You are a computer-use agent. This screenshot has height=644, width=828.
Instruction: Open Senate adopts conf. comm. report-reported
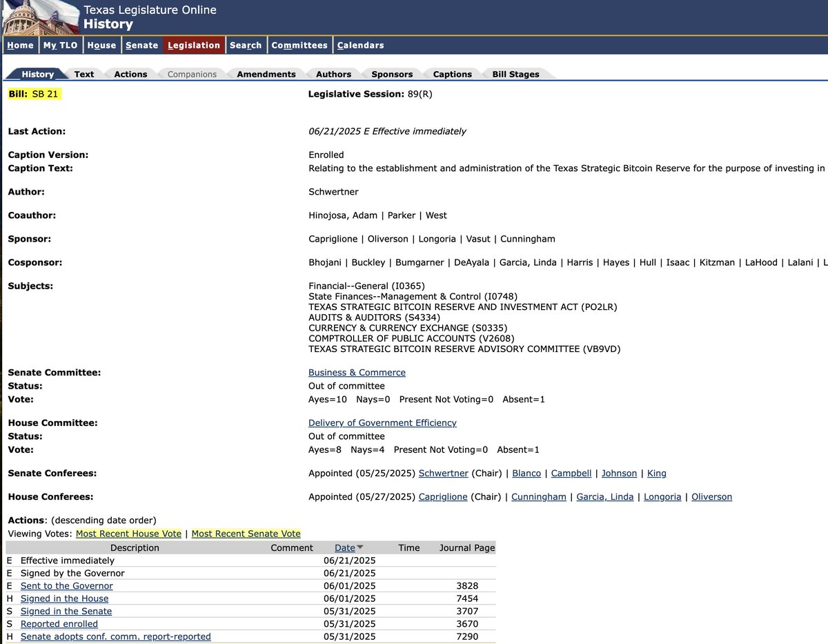116,636
